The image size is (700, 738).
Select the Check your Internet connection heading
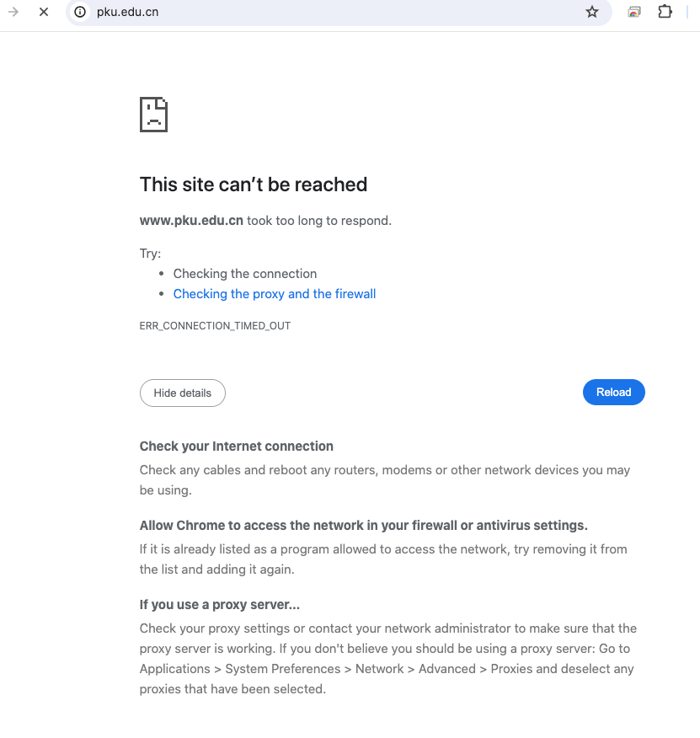237,447
